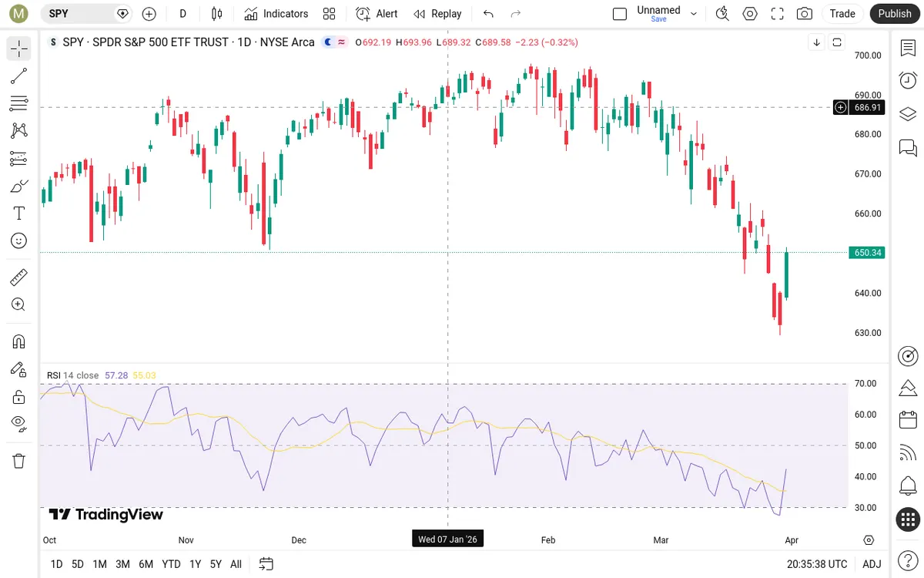The image size is (924, 578).
Task: Select the chart layout setup
Action: (x=620, y=13)
